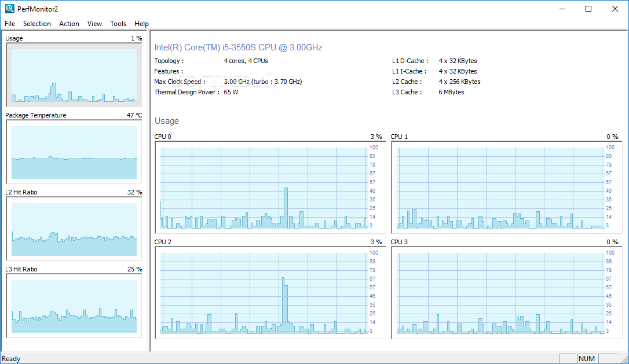Click the '6 MBytes' value
Image resolution: width=629 pixels, height=364 pixels.
coord(451,92)
